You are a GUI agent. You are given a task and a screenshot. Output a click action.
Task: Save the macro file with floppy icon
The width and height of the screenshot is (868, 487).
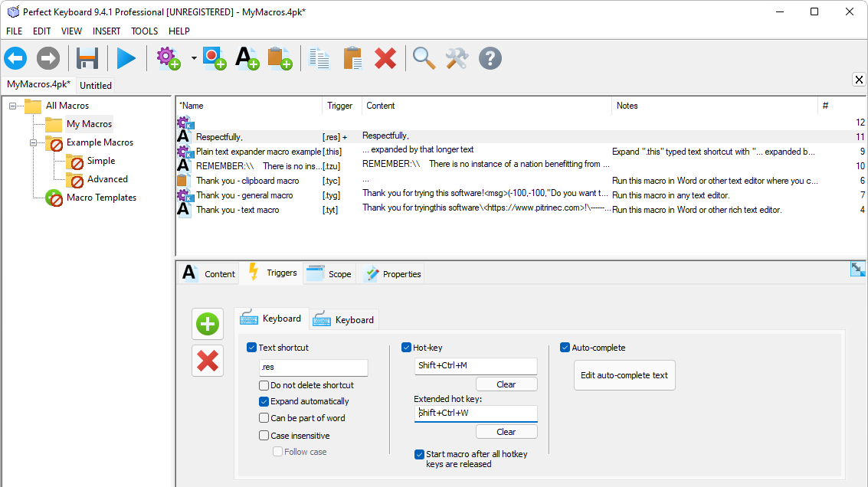[x=87, y=58]
